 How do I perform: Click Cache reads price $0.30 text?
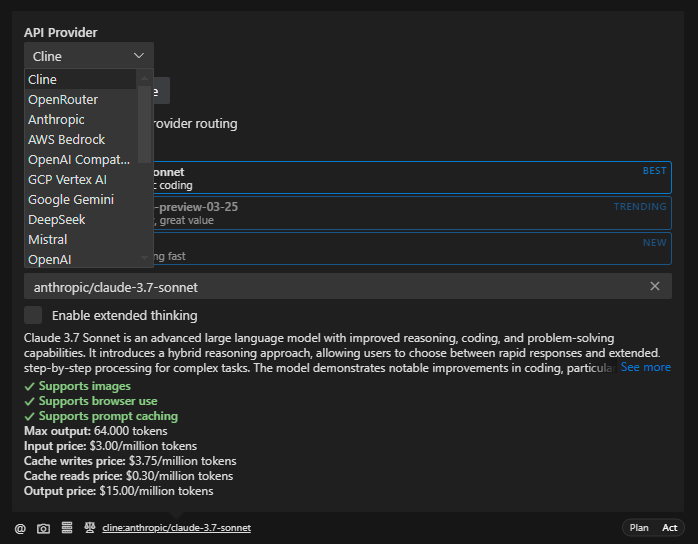128,476
